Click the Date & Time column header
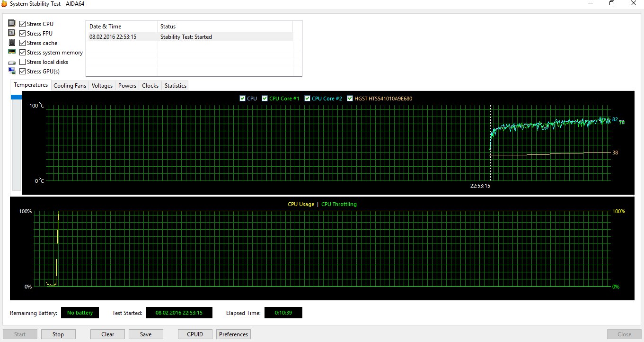Image resolution: width=644 pixels, height=342 pixels. (122, 27)
